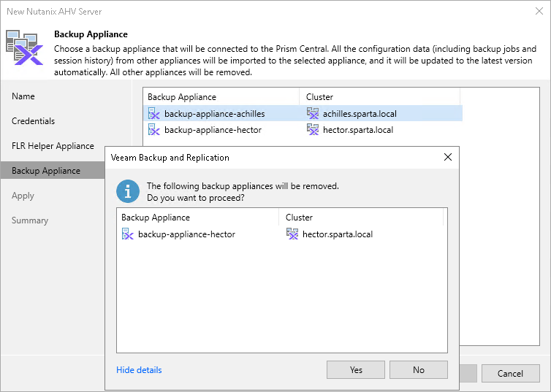Open the FLR Helper Appliance step
551x392 pixels.
click(53, 146)
